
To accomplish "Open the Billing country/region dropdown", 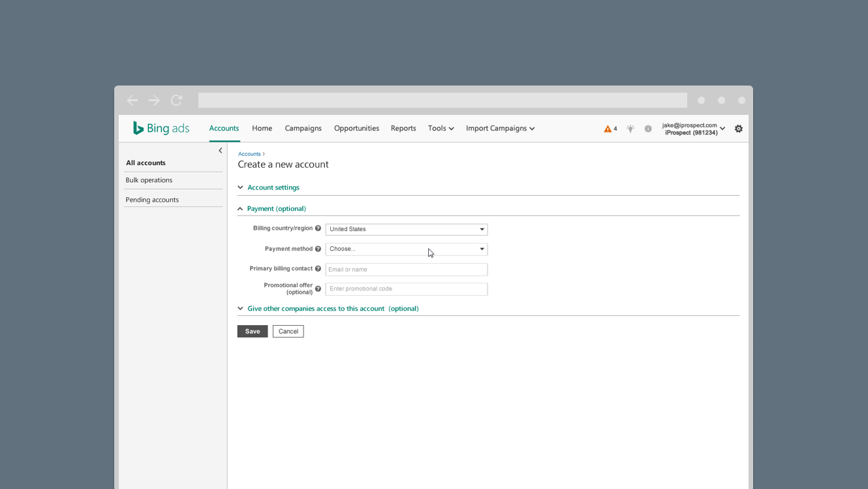I will click(x=406, y=229).
